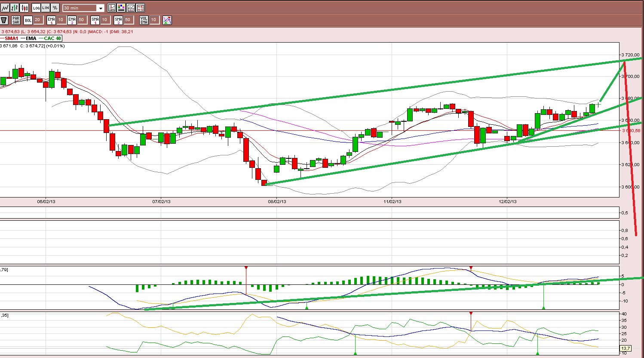
Task: Click the MACD: -1 readout
Action: tap(98, 31)
